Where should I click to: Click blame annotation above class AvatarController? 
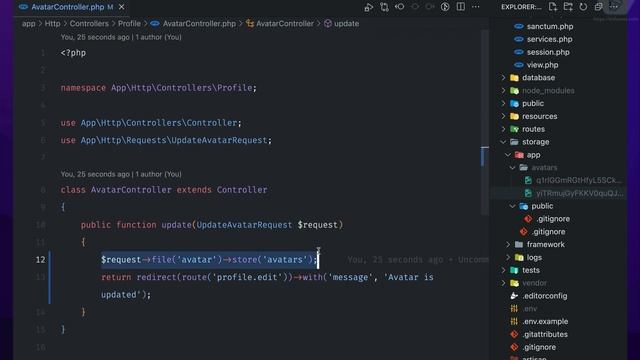[121, 174]
